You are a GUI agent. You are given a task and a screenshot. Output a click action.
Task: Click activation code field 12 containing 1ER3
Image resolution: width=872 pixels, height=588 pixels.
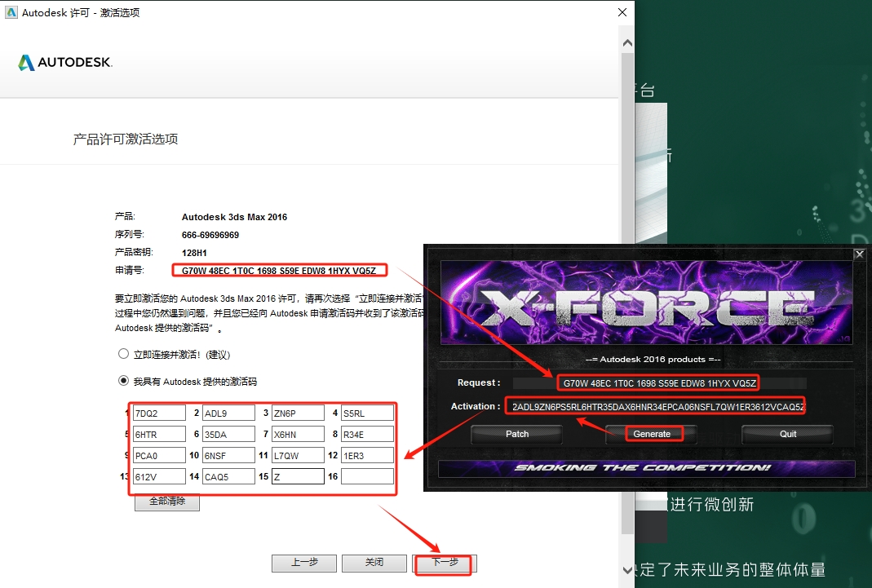368,455
